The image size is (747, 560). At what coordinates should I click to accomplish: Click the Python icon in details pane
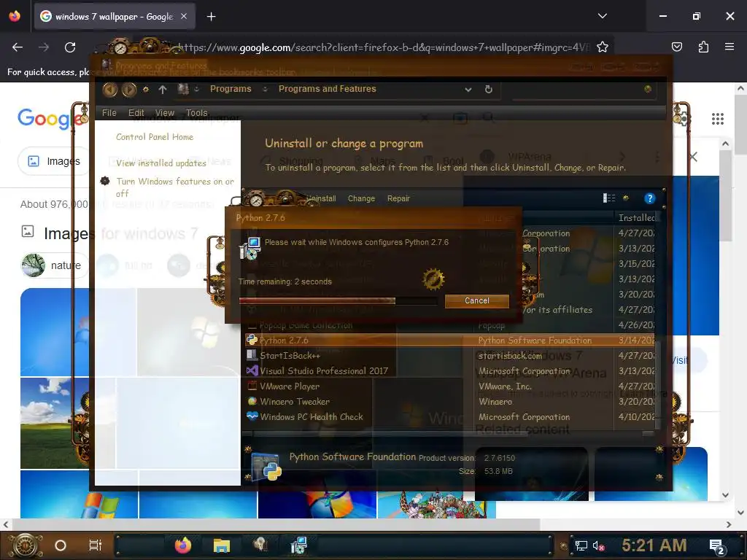(x=267, y=467)
